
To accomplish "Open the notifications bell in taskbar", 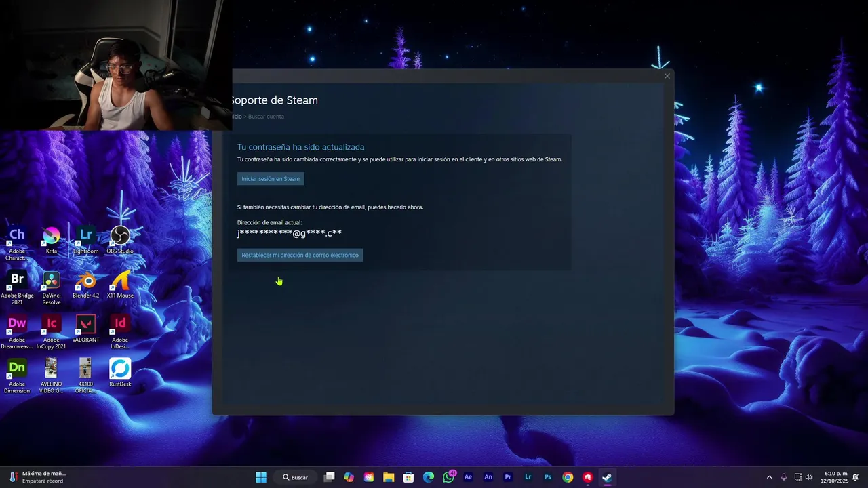I will click(856, 477).
